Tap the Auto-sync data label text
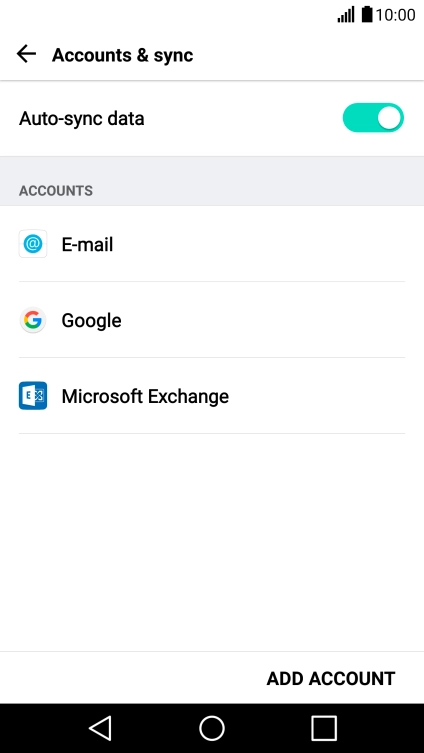Image resolution: width=424 pixels, height=753 pixels. click(82, 118)
